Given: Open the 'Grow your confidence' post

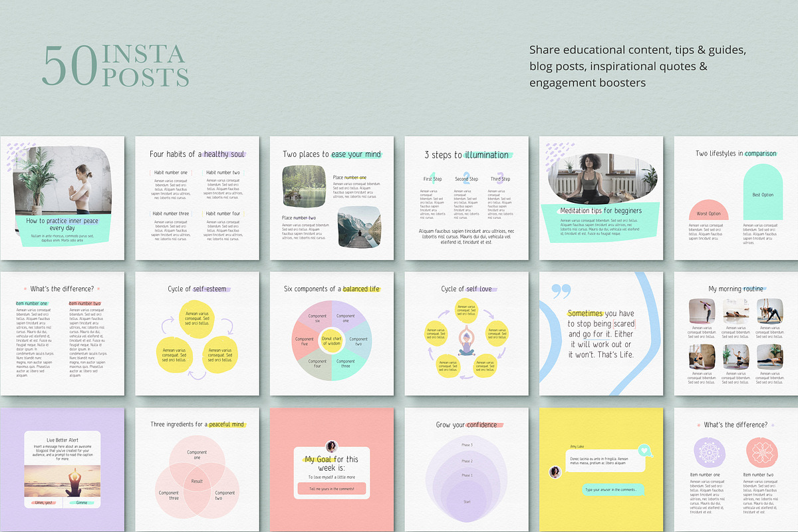Looking at the screenshot, I should click(466, 470).
